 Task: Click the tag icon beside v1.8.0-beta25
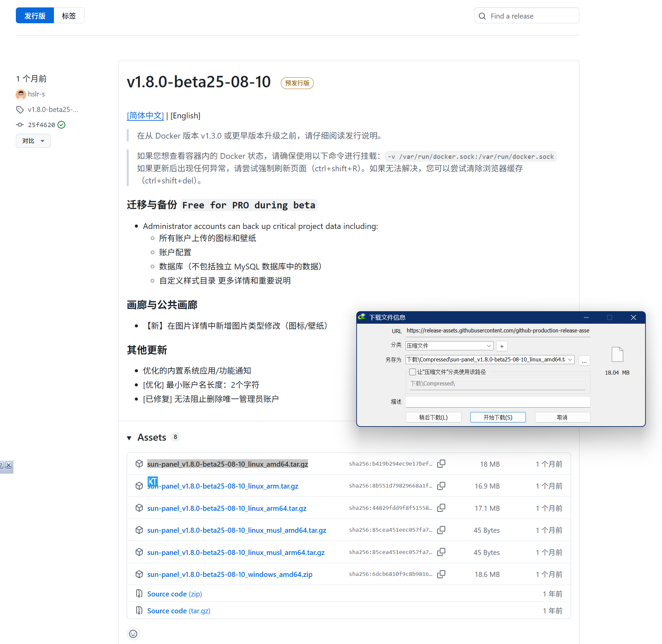click(x=20, y=110)
